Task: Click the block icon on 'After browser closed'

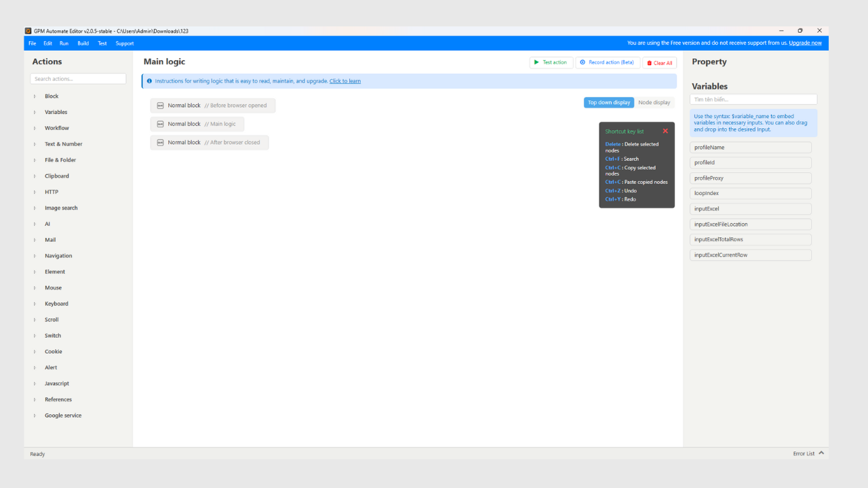Action: click(x=159, y=142)
